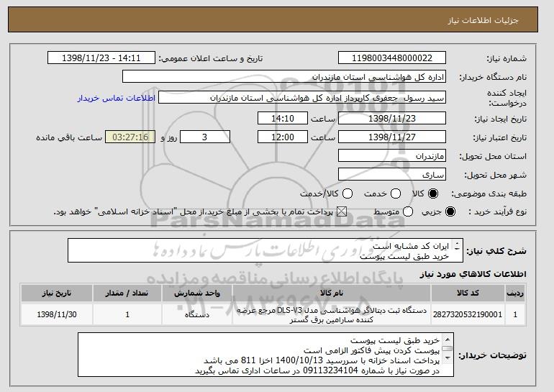This screenshot has width=554, height=392.
Task: Click the remaining time countdown 03:27:16
Action: point(130,137)
